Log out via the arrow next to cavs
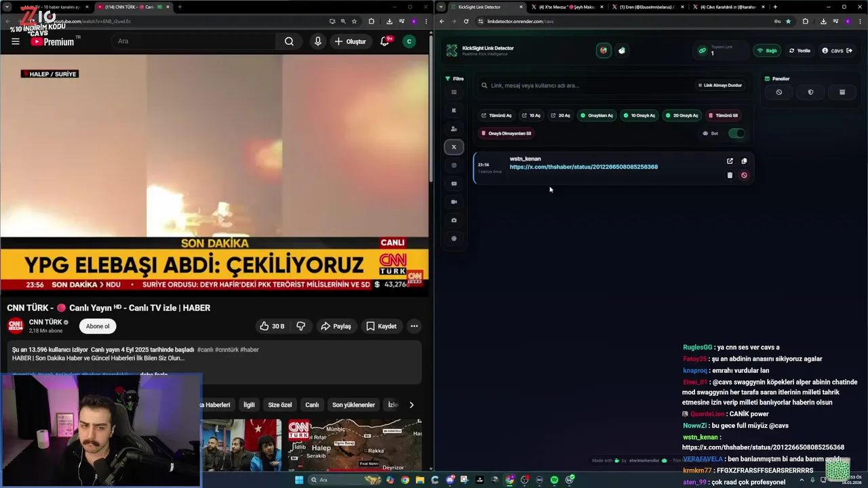 [x=849, y=50]
